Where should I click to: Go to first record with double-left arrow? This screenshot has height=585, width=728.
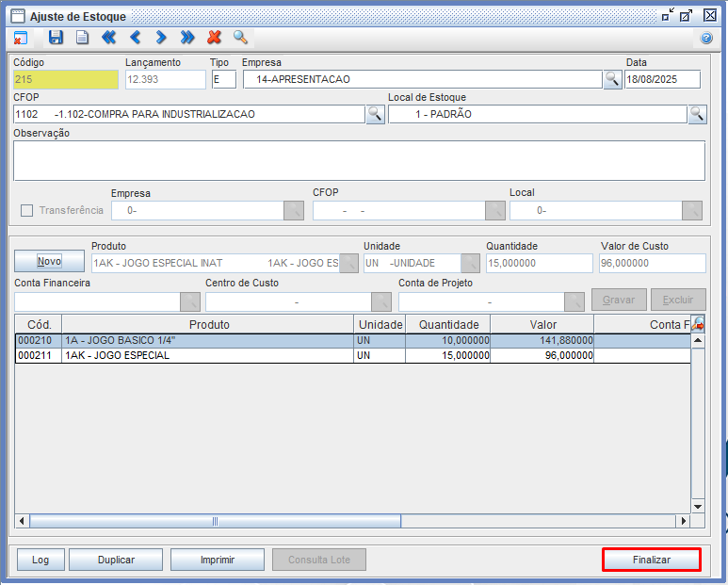[108, 38]
